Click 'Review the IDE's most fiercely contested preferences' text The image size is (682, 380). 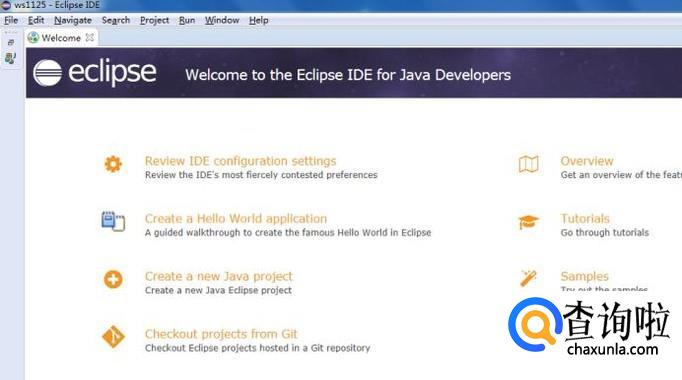(x=261, y=175)
